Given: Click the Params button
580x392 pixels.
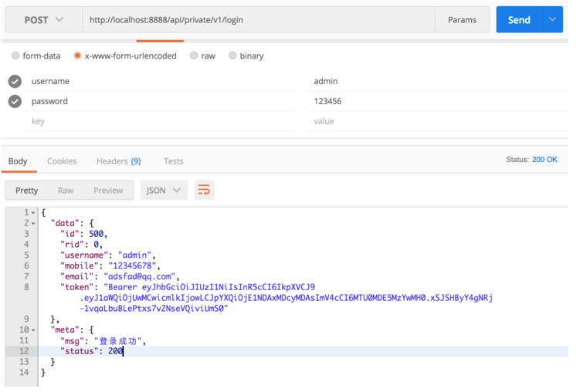Looking at the screenshot, I should tap(462, 20).
